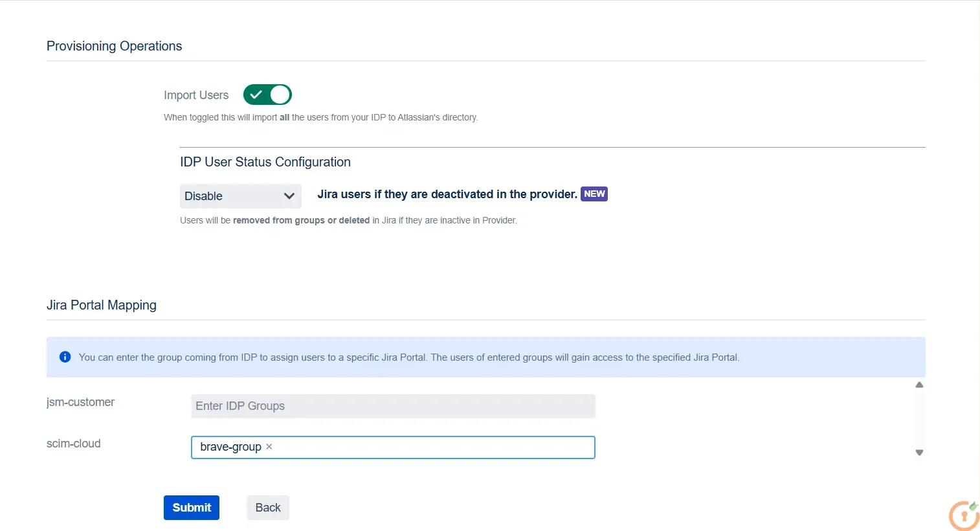Submit the provisioning configuration
Image resolution: width=980 pixels, height=531 pixels.
pyautogui.click(x=192, y=508)
